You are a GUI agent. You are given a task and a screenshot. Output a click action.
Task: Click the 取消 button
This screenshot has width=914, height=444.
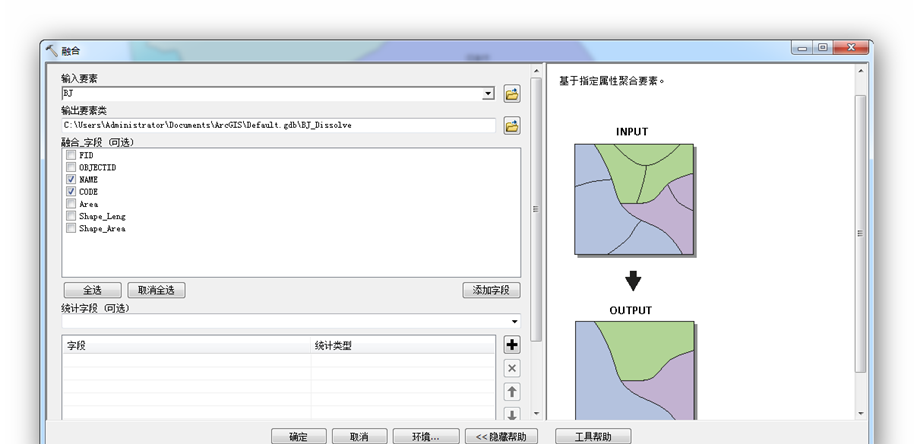click(359, 436)
